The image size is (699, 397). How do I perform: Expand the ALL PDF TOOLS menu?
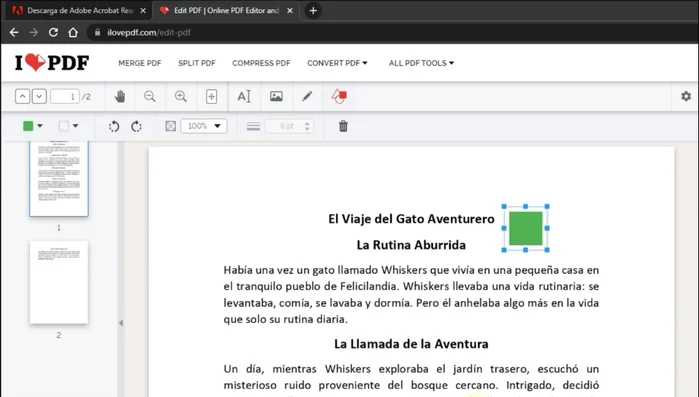[421, 63]
